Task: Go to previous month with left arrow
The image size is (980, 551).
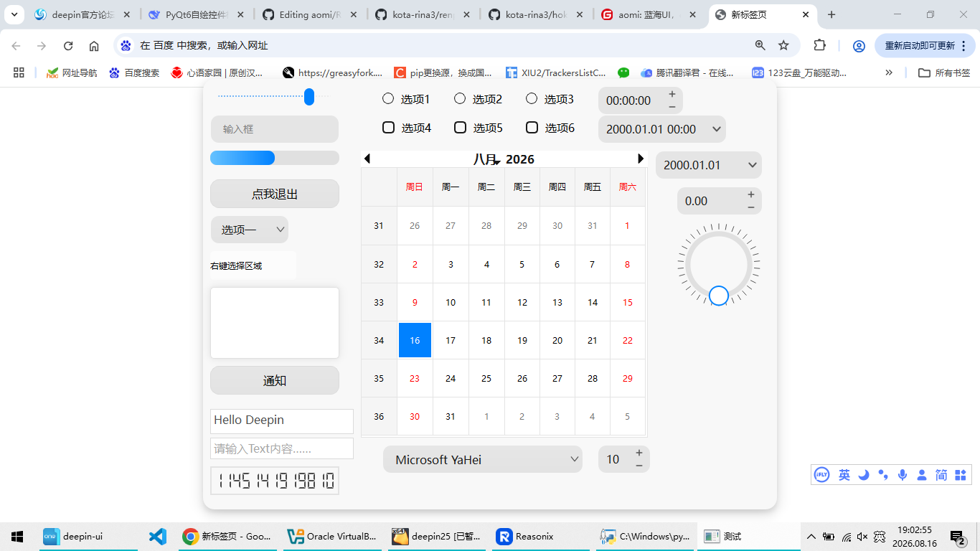Action: pyautogui.click(x=367, y=159)
